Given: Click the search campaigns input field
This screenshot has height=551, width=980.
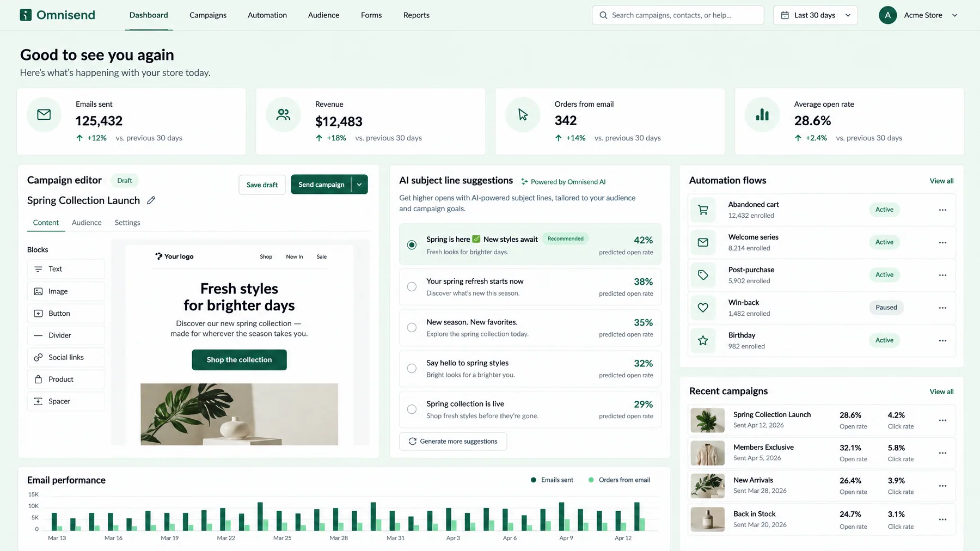Looking at the screenshot, I should (x=678, y=15).
